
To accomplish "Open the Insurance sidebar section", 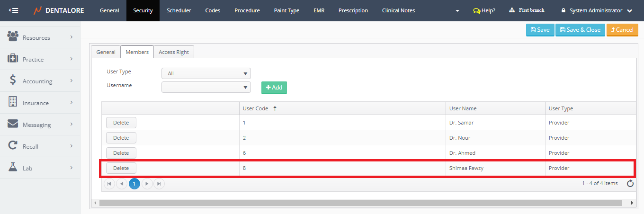I will (x=40, y=103).
